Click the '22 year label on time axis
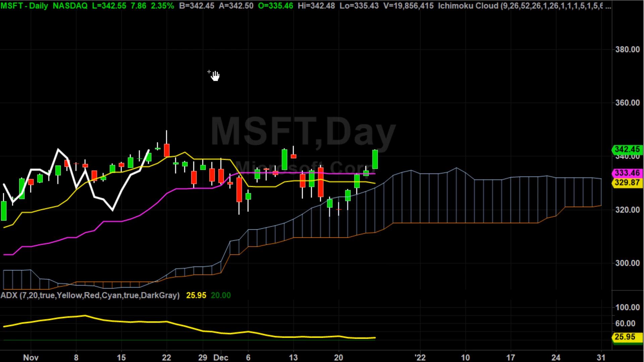 (x=420, y=358)
